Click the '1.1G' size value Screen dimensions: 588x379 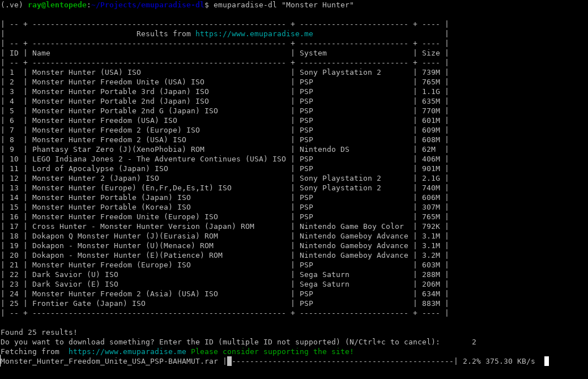click(431, 91)
